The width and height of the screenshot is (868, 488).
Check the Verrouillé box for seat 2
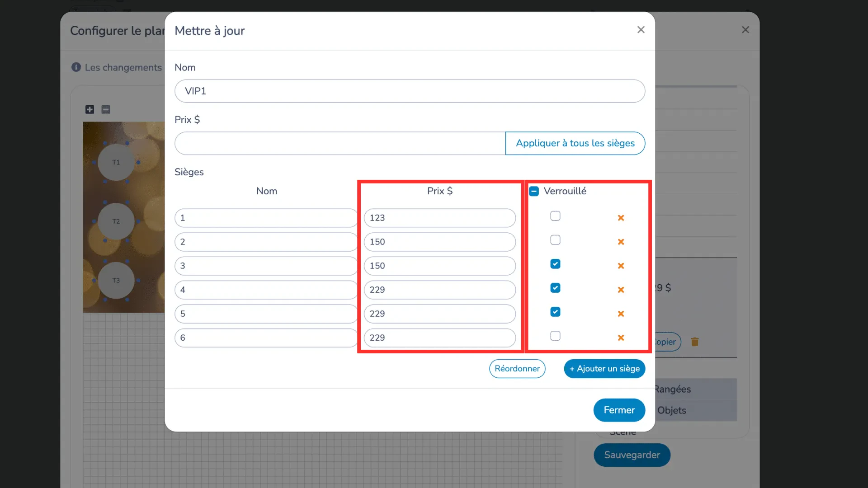555,240
